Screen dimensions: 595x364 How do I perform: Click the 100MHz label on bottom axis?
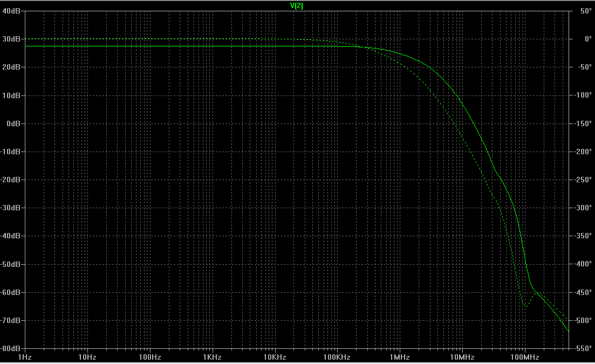coord(525,357)
